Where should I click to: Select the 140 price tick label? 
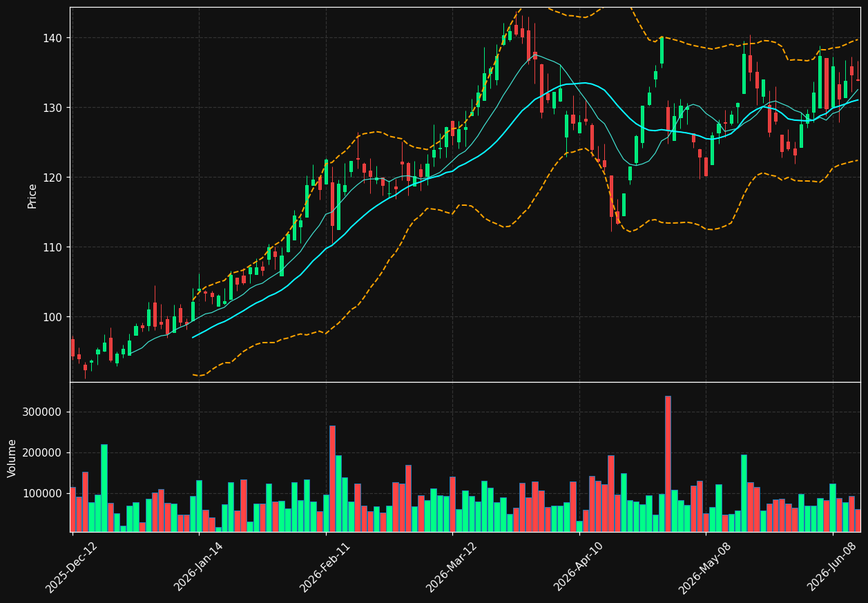click(52, 38)
